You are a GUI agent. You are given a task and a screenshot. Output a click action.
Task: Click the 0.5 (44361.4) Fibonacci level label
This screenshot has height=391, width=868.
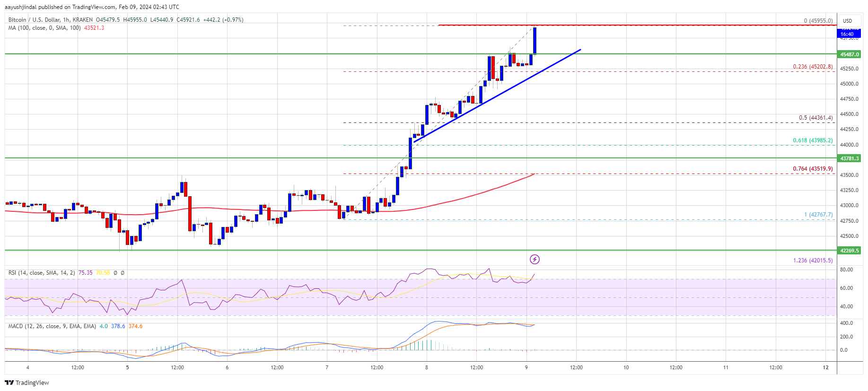(x=815, y=118)
